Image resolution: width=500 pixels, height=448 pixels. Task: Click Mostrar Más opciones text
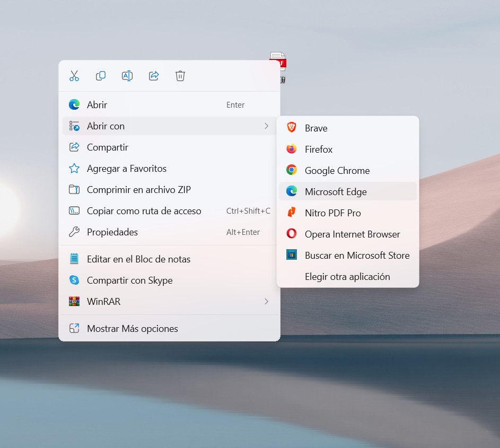click(x=133, y=328)
